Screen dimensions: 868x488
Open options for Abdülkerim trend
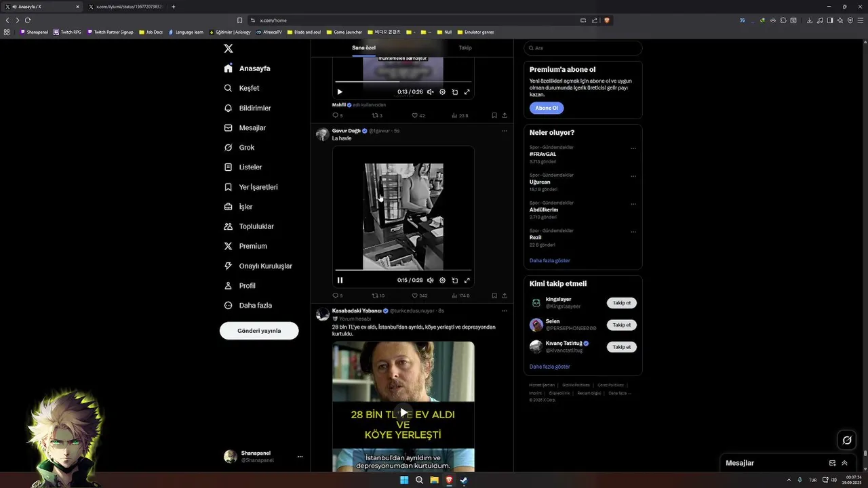point(633,204)
